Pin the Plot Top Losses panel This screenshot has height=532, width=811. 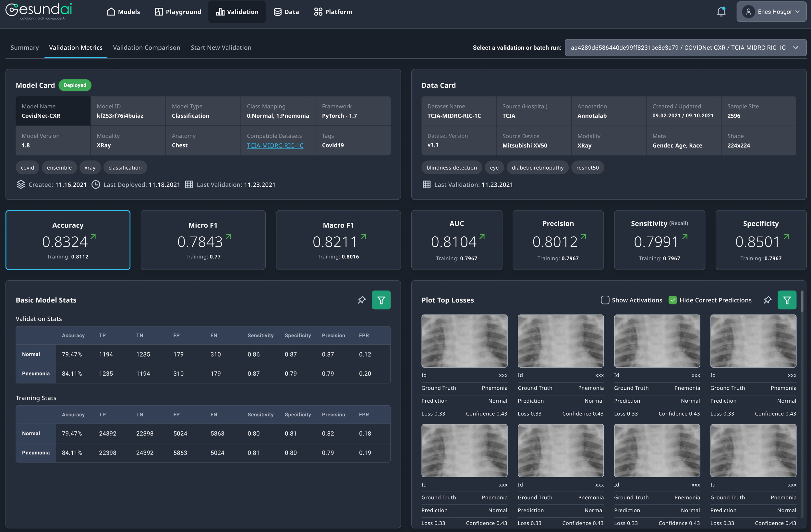point(768,300)
